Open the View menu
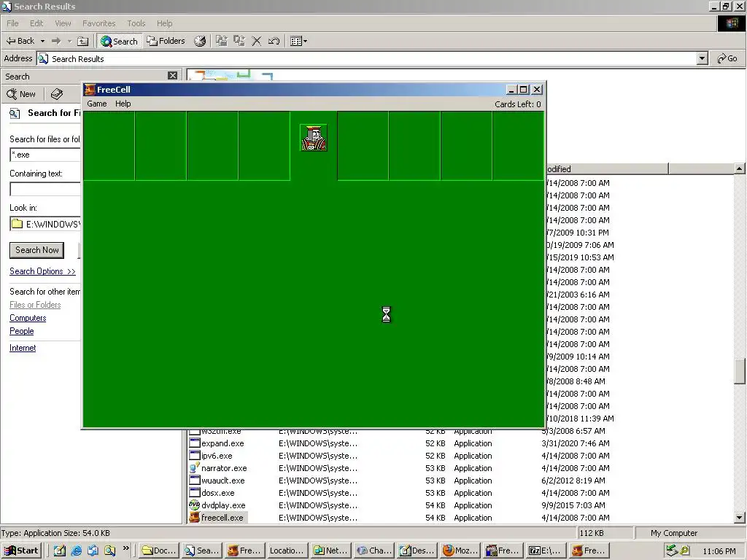 tap(63, 23)
